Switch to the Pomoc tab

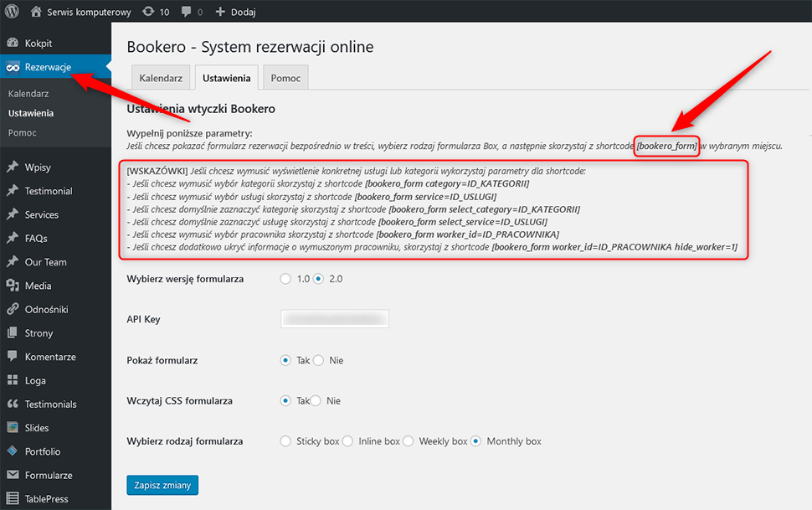(285, 78)
